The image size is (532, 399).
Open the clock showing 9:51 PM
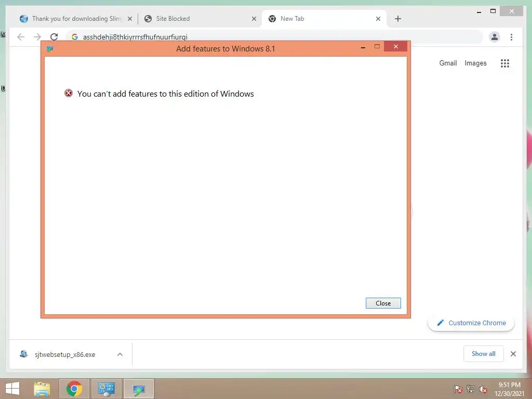509,389
